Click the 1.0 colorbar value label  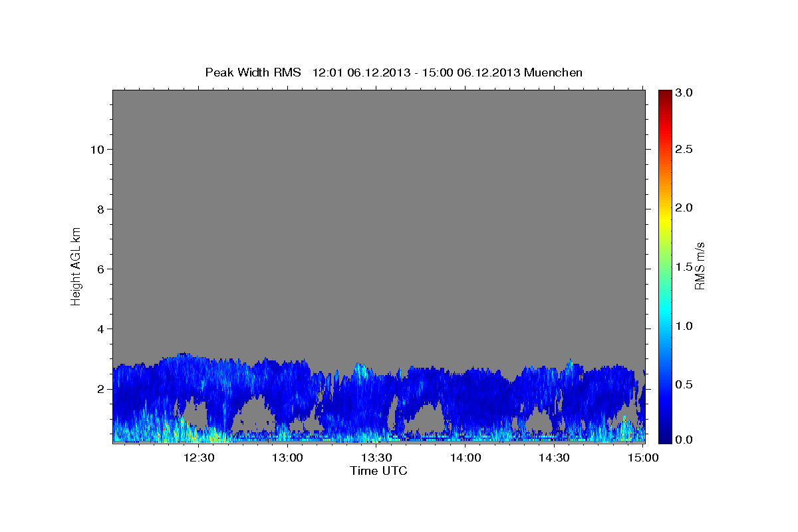[684, 326]
